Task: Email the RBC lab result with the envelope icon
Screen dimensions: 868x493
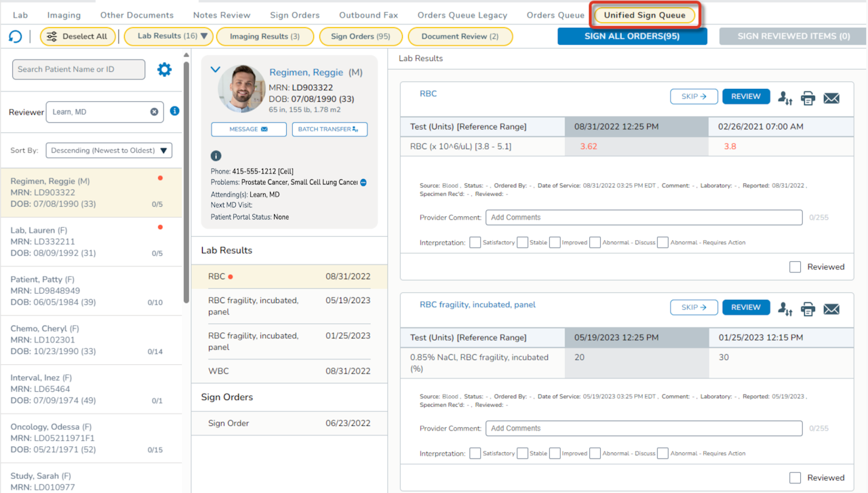Action: click(831, 98)
